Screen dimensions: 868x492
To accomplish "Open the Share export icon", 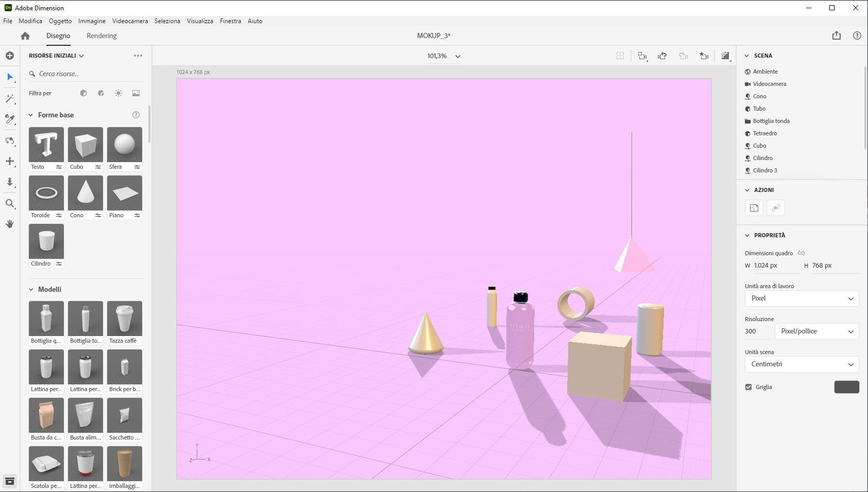I will pos(836,36).
